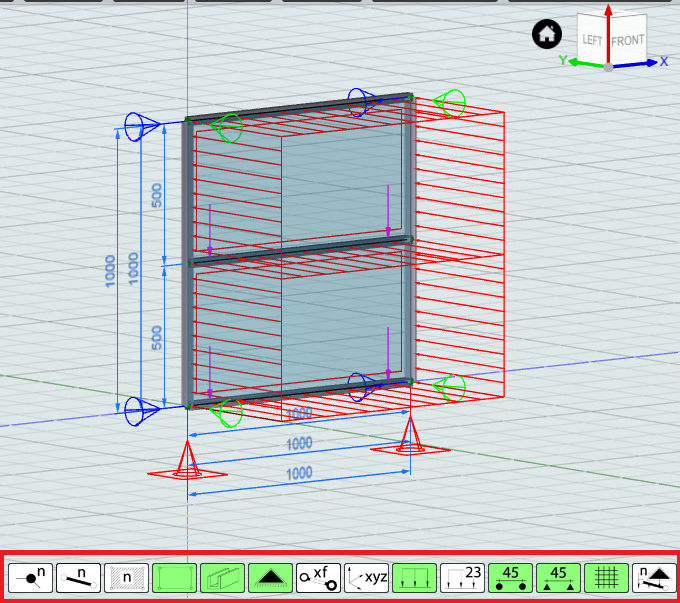Select the LEFT face of view cube

point(592,40)
